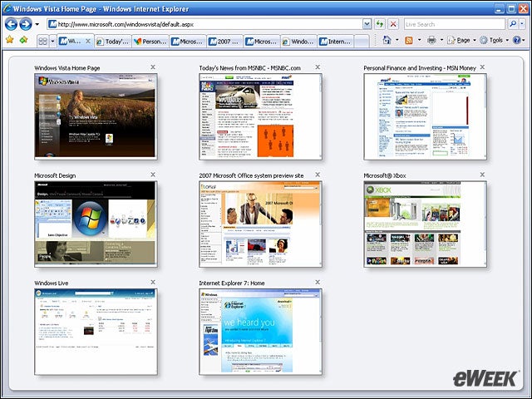This screenshot has height=399, width=532.
Task: Open the Microsoft Design thumbnail
Action: click(x=96, y=224)
